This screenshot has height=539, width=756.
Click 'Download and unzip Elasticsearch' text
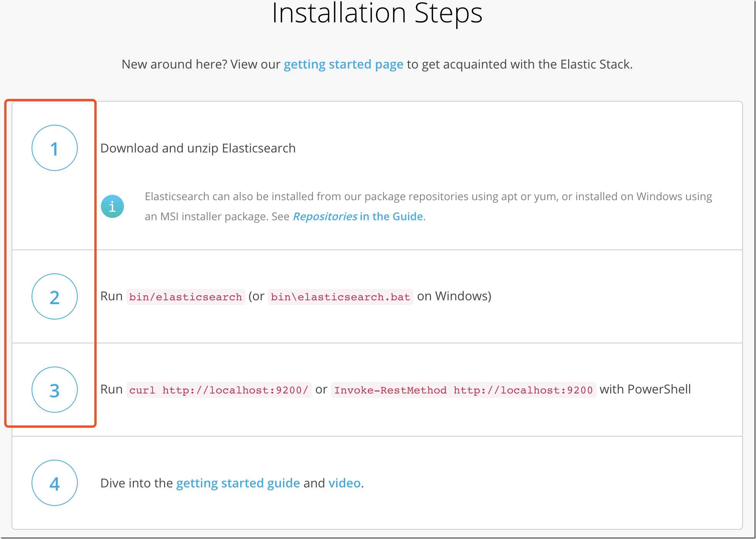pos(198,148)
